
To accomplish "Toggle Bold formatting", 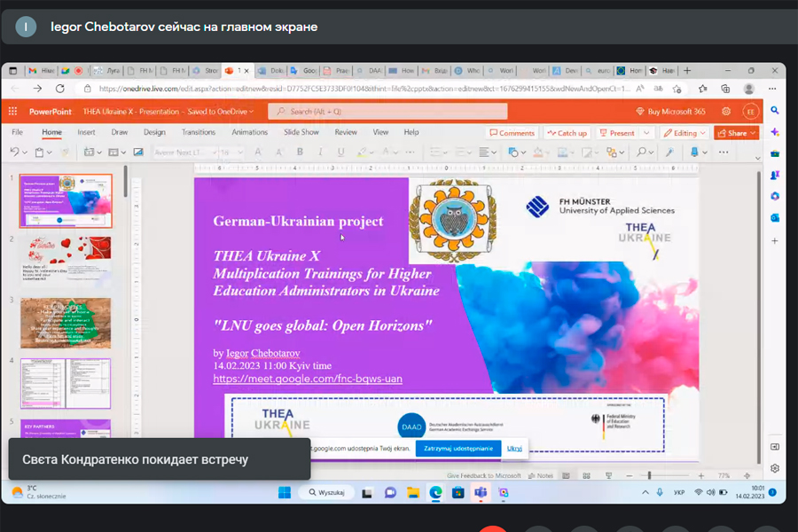I will [x=300, y=152].
